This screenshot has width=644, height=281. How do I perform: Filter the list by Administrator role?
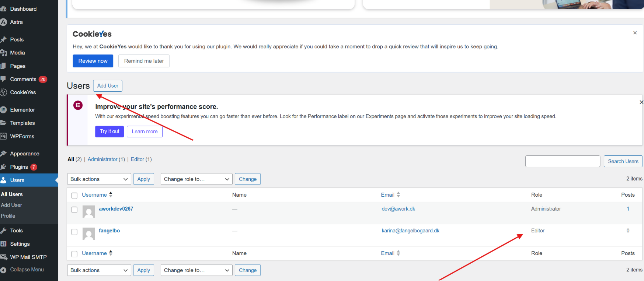pyautogui.click(x=102, y=159)
